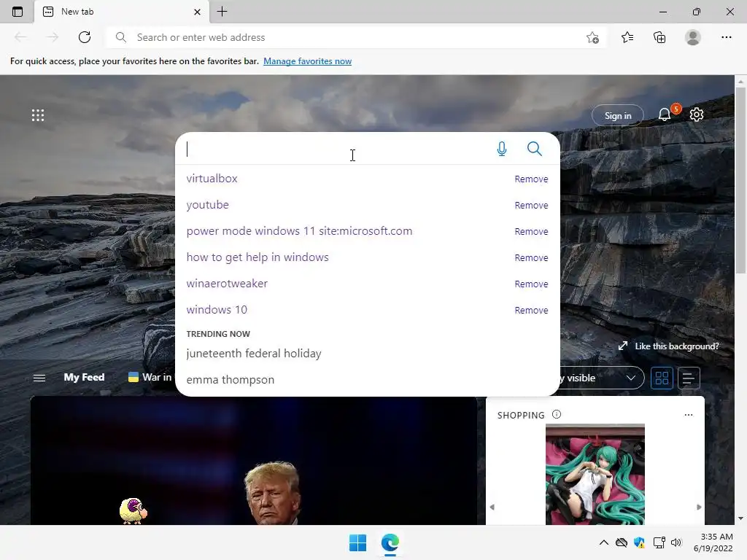Remove the power mode windows 11 entry
This screenshot has height=560, width=747.
pyautogui.click(x=531, y=231)
